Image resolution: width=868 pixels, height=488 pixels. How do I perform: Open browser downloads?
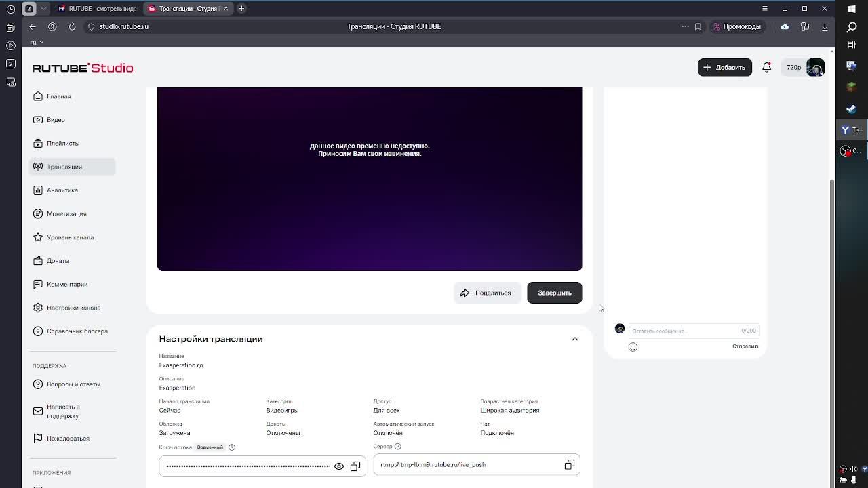tap(825, 26)
